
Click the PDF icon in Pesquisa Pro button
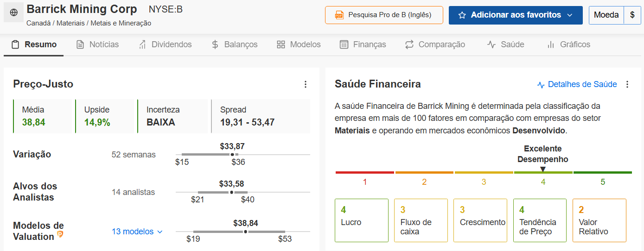[339, 15]
